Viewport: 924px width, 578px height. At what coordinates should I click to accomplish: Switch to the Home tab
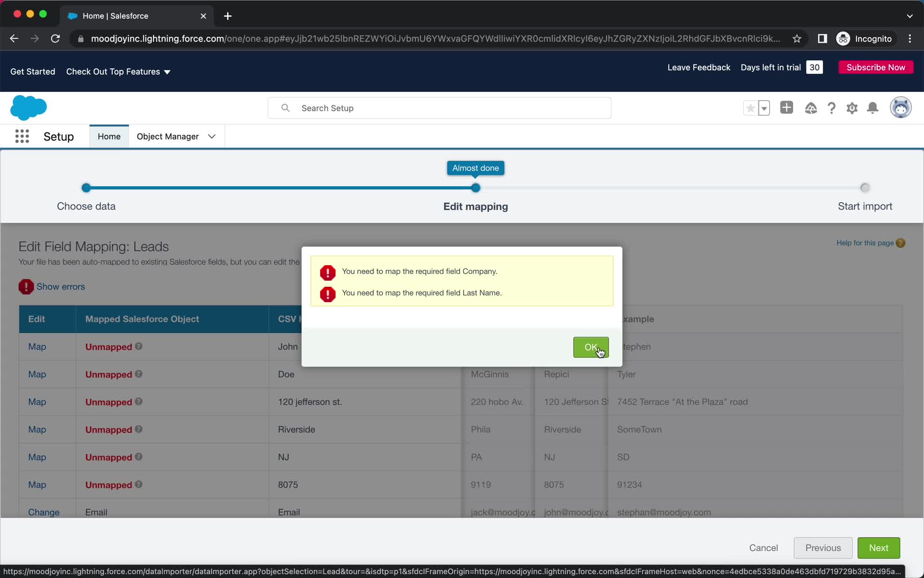109,136
